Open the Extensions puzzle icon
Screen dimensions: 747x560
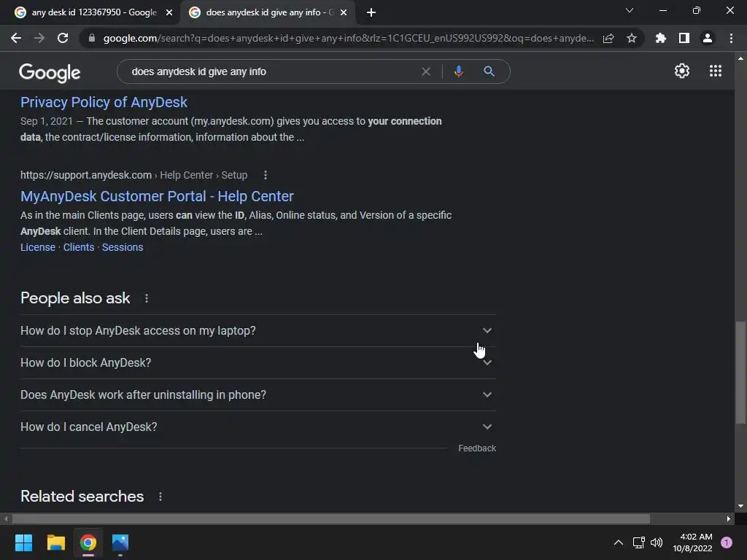[661, 38]
